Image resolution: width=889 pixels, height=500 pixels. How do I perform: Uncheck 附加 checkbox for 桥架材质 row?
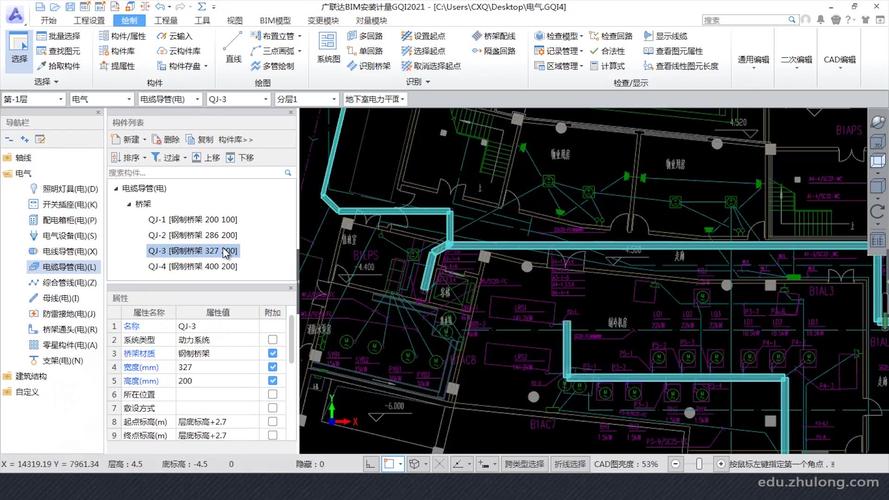(273, 353)
